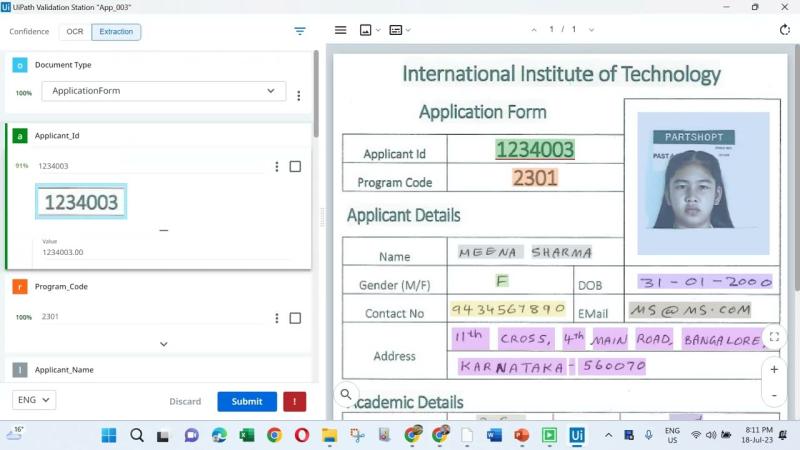The height and width of the screenshot is (450, 800).
Task: Click the Program_Code field letter badge
Action: [x=20, y=287]
